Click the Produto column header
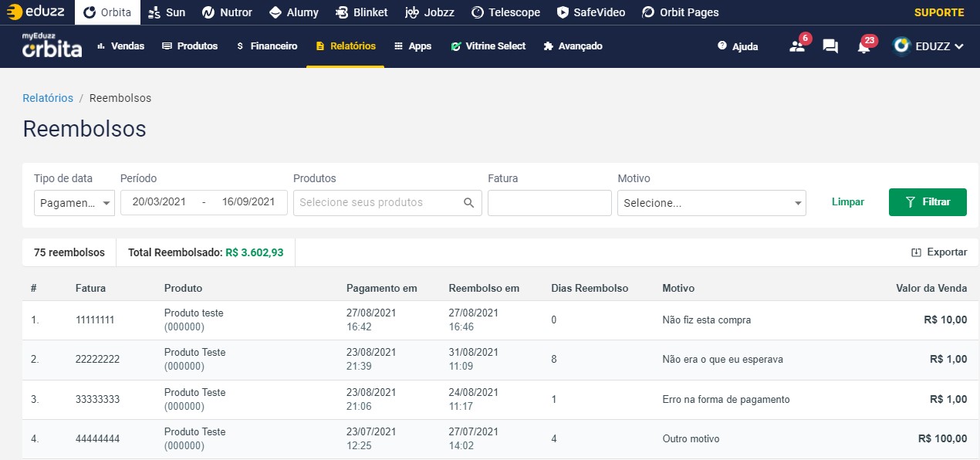The width and height of the screenshot is (980, 460). point(183,288)
